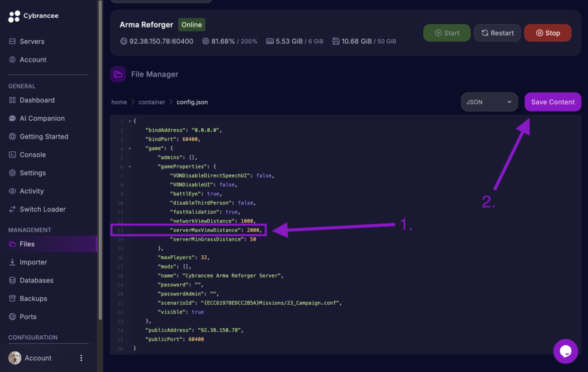
Task: Collapse the "gameProperties" fold arrow
Action: 130,167
